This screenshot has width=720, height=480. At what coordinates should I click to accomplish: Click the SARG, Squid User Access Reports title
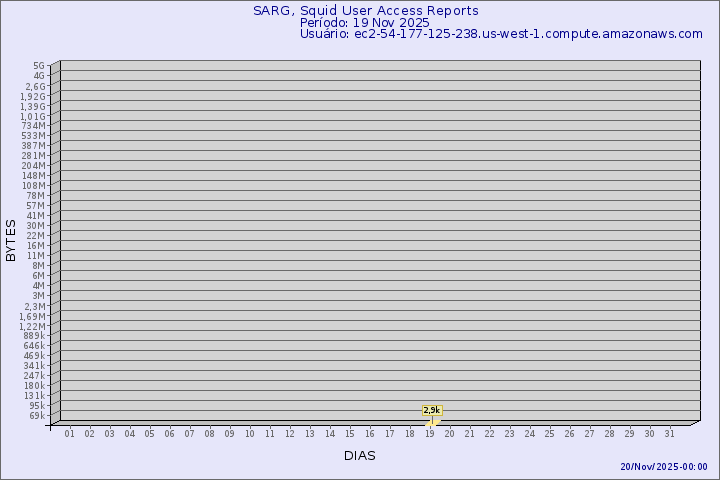pyautogui.click(x=365, y=11)
